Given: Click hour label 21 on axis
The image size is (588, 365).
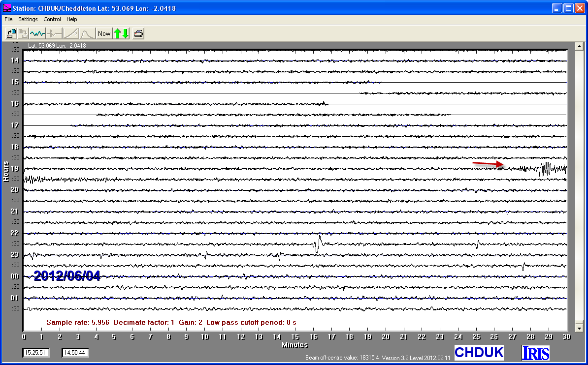Looking at the screenshot, I should tap(14, 212).
